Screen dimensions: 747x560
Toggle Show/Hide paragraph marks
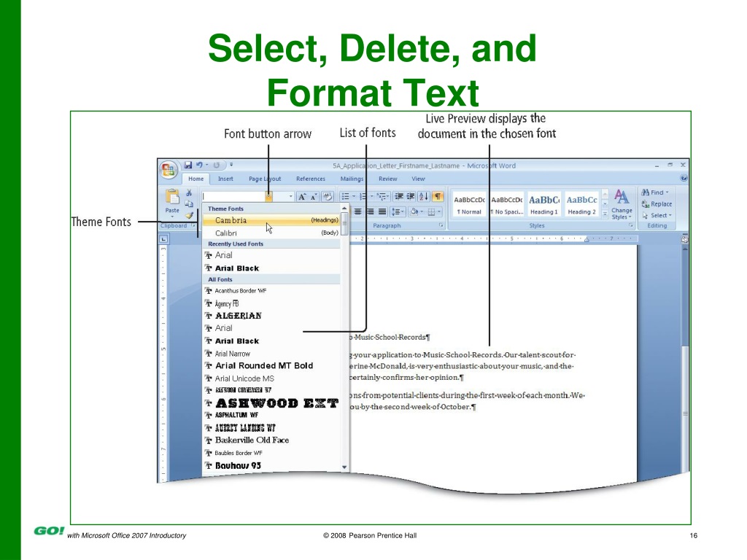click(438, 196)
